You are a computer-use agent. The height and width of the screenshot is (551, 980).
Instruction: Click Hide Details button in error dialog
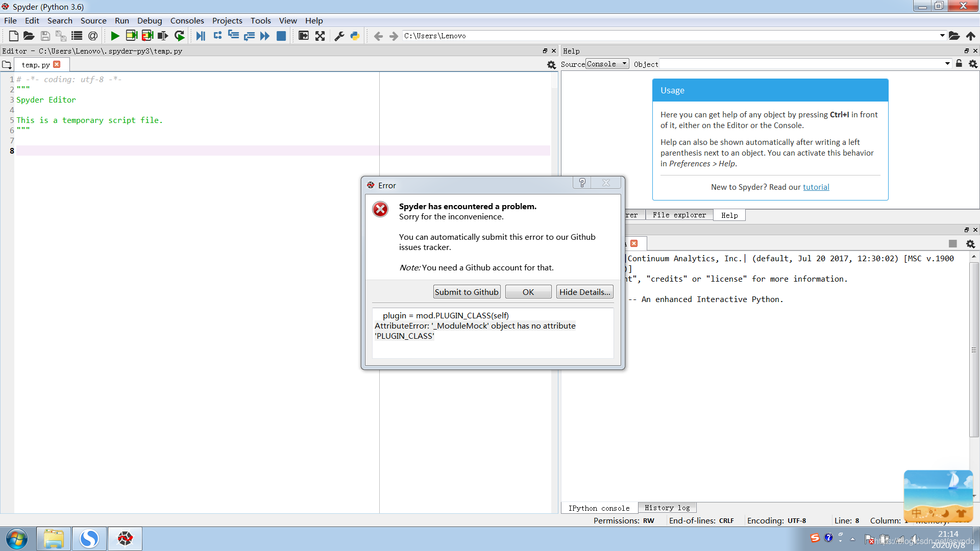(x=584, y=292)
